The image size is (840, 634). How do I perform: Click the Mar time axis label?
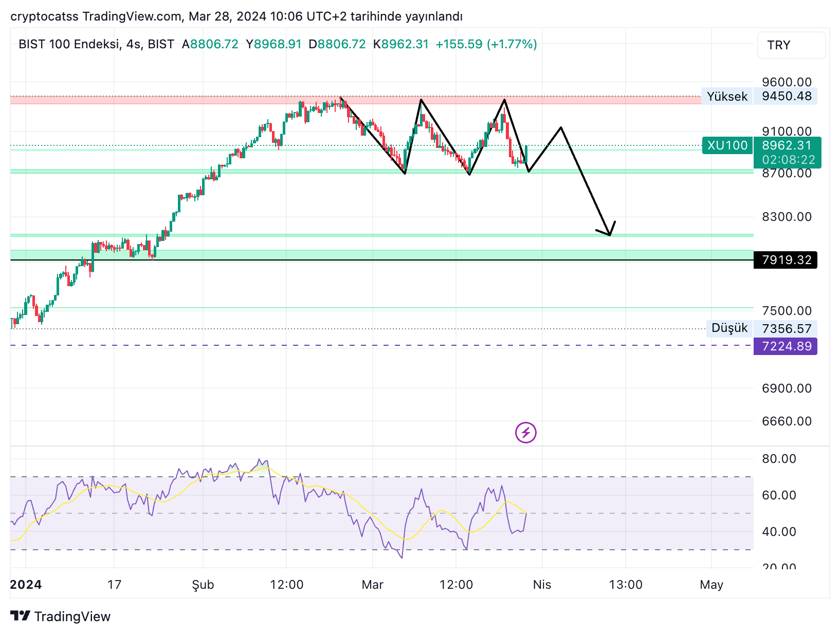(372, 585)
